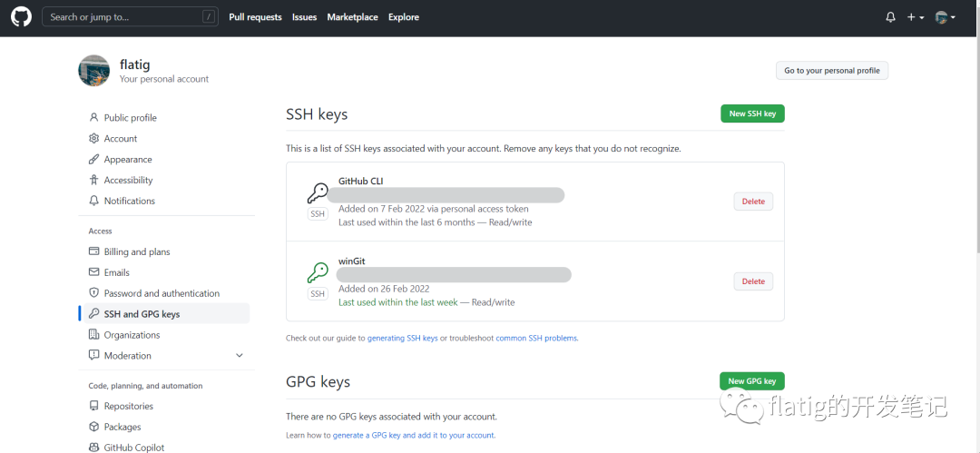
Task: Delete the winGit SSH key
Action: coord(753,281)
